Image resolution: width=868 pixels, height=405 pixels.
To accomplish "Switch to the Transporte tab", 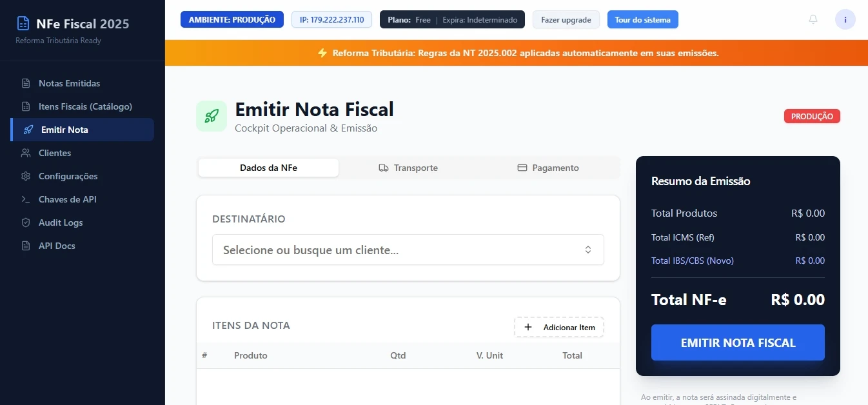I will click(408, 168).
